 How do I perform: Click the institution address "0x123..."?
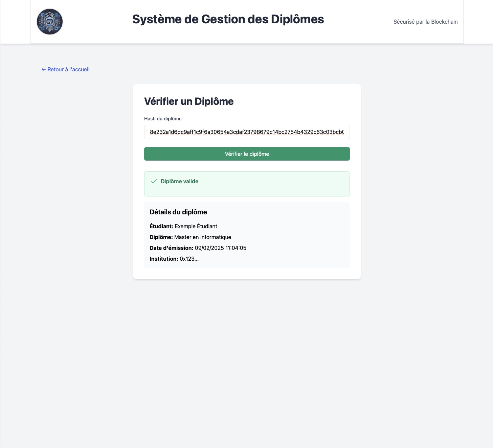pyautogui.click(x=189, y=259)
